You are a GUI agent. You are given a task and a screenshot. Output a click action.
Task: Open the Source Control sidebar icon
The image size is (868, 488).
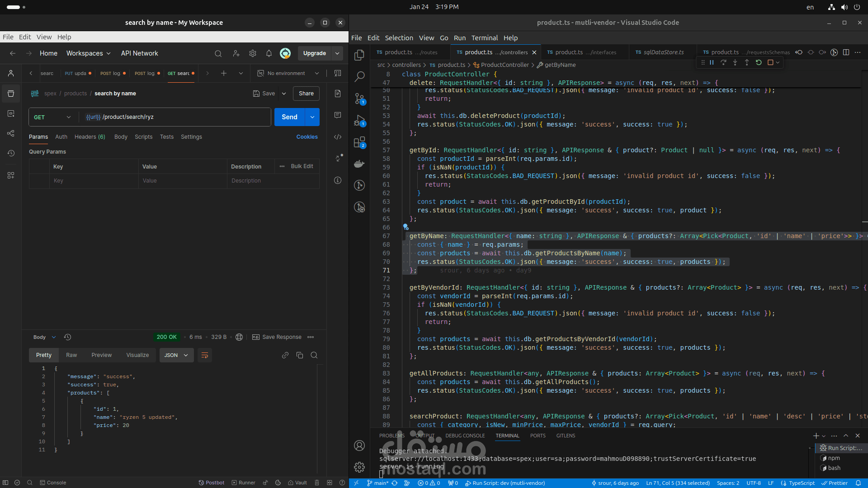(x=359, y=99)
